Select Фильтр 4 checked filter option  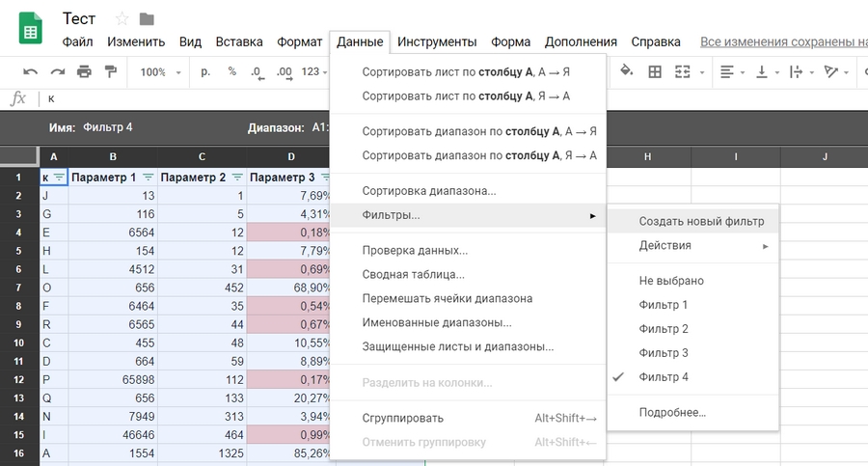(x=664, y=377)
